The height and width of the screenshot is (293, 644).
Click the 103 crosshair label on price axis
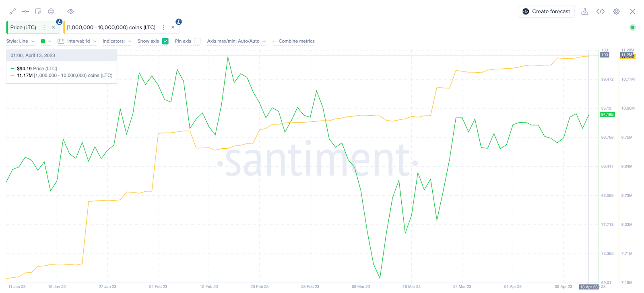point(605,55)
